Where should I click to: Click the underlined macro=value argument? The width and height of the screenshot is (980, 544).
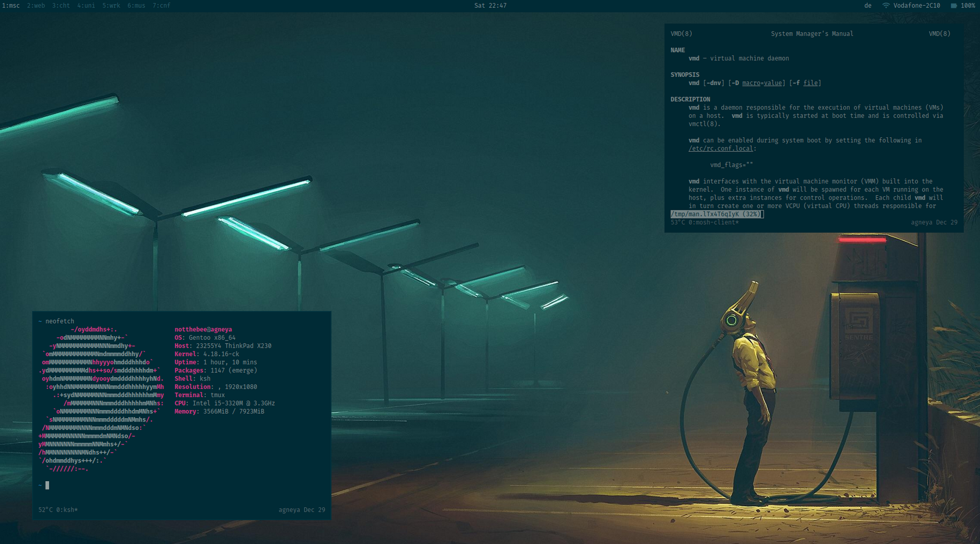pos(762,83)
